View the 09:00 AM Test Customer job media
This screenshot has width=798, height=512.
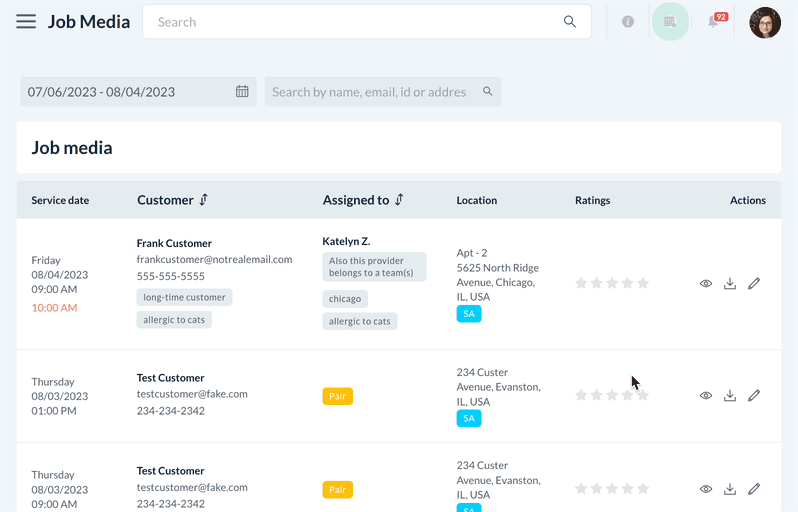point(706,489)
